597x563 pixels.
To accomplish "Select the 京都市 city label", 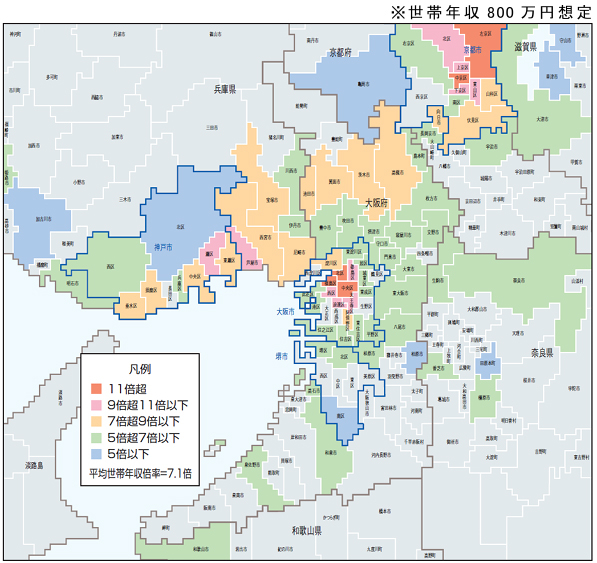I will click(x=472, y=49).
